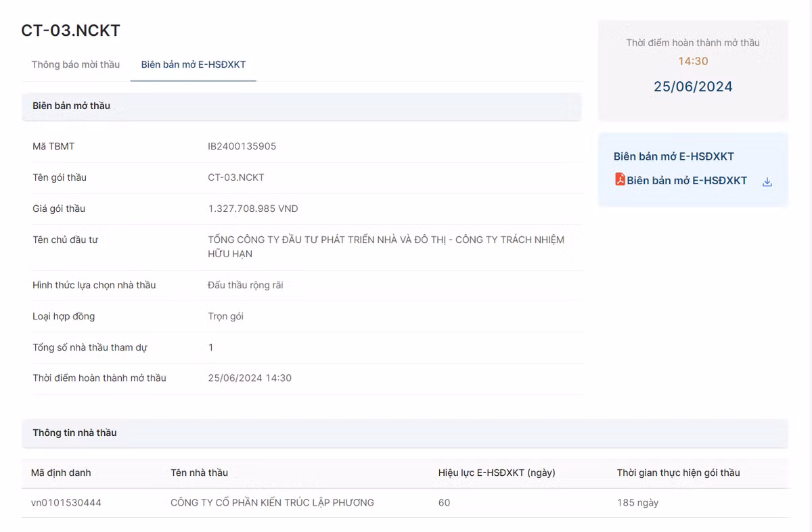This screenshot has height=532, width=812.
Task: Click the orange 14:30 time in the side card
Action: (692, 61)
